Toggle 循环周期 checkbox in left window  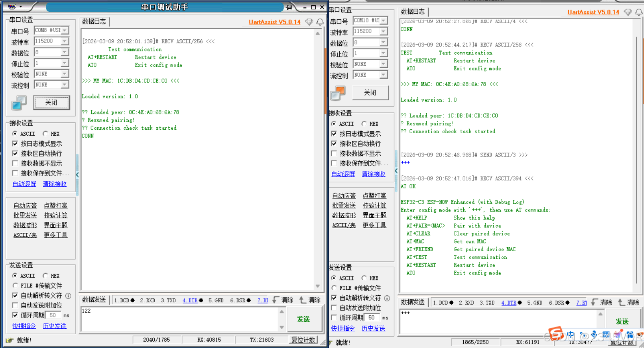coord(15,315)
